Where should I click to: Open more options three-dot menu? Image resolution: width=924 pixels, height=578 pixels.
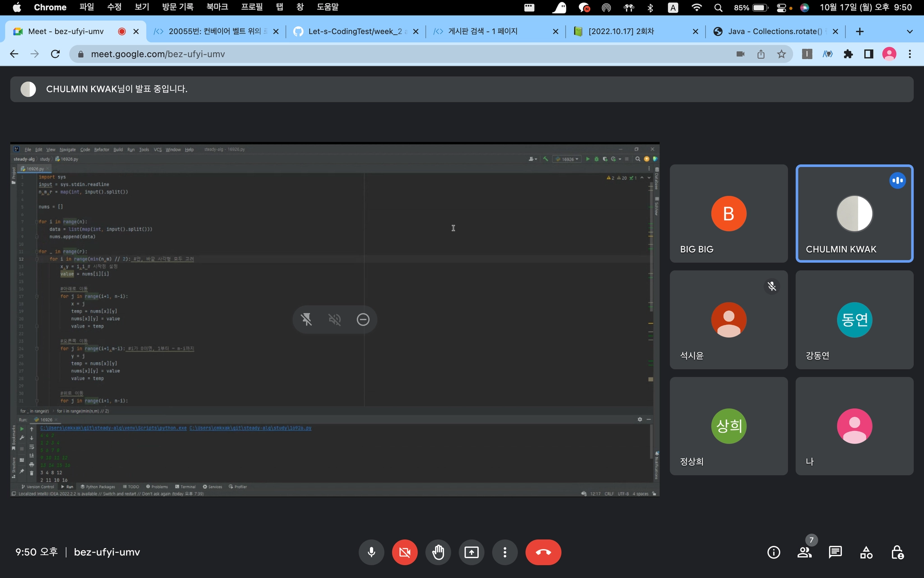pyautogui.click(x=505, y=552)
